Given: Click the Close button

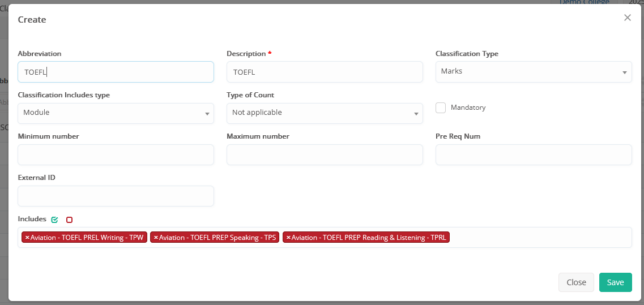Looking at the screenshot, I should pyautogui.click(x=576, y=282).
